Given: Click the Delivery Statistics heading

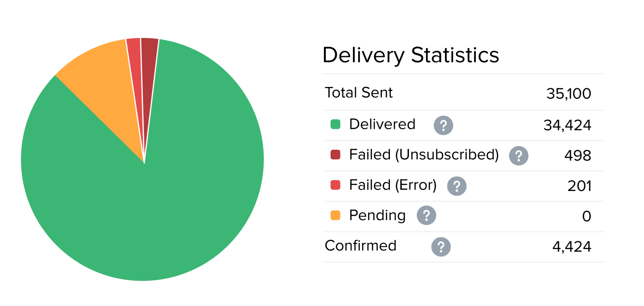Looking at the screenshot, I should tap(411, 55).
